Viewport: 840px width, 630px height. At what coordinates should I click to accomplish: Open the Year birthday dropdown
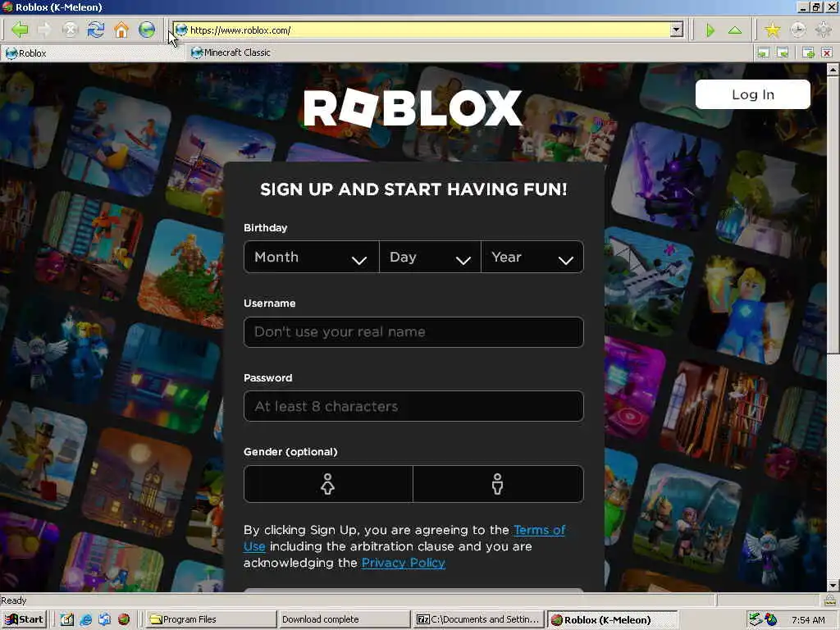(x=532, y=257)
